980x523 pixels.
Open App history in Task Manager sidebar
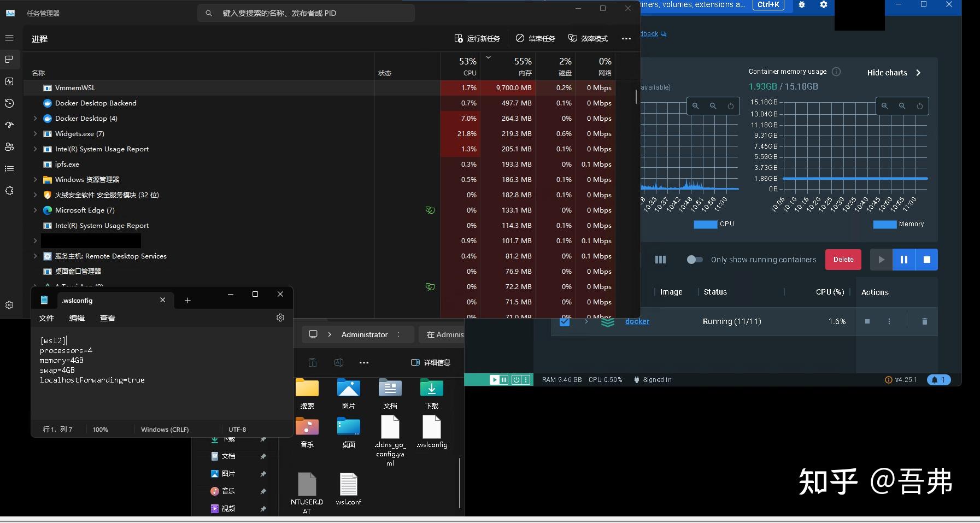[x=9, y=103]
